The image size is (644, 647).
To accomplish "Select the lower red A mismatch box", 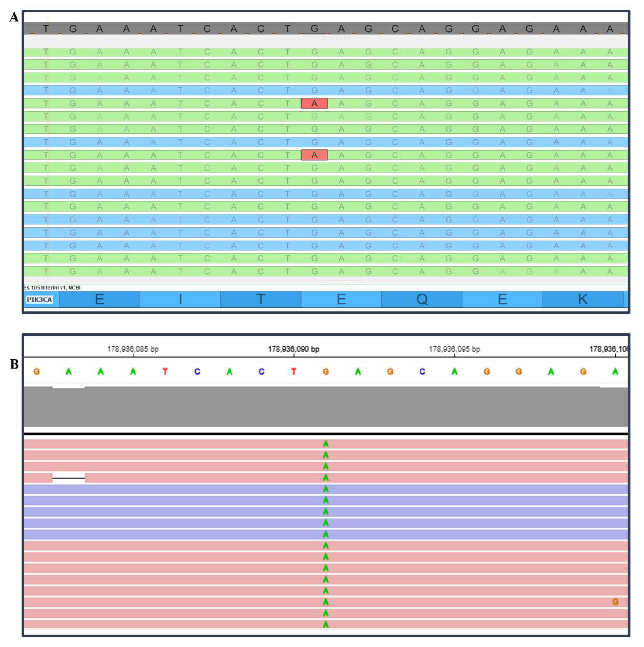I will tap(314, 155).
